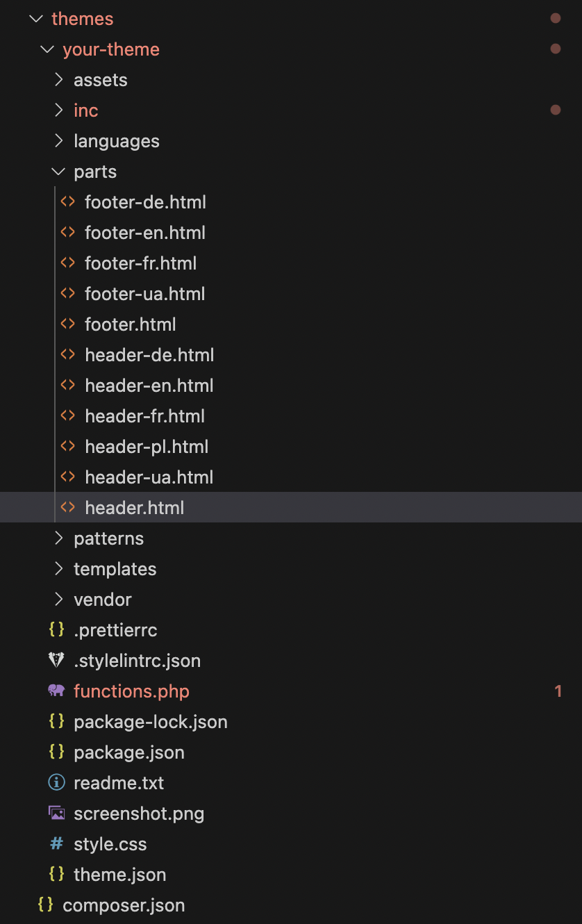Click the braces icon beside .prettierrc
This screenshot has height=924, width=582.
click(x=56, y=629)
